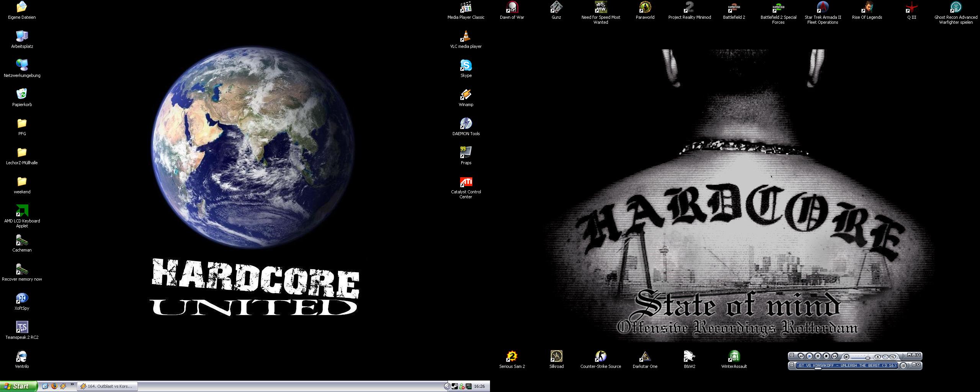Open the Windows Start menu
The width and height of the screenshot is (980, 392).
(19, 386)
